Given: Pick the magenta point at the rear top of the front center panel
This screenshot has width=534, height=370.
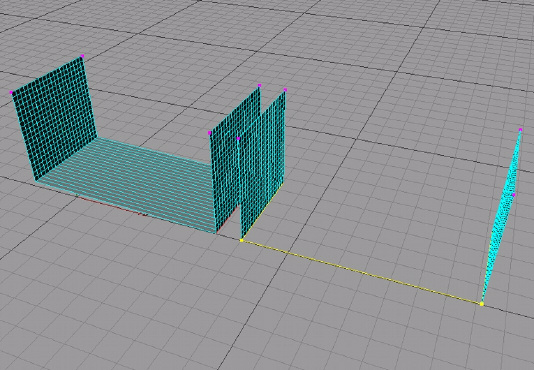Looking at the screenshot, I should (285, 90).
